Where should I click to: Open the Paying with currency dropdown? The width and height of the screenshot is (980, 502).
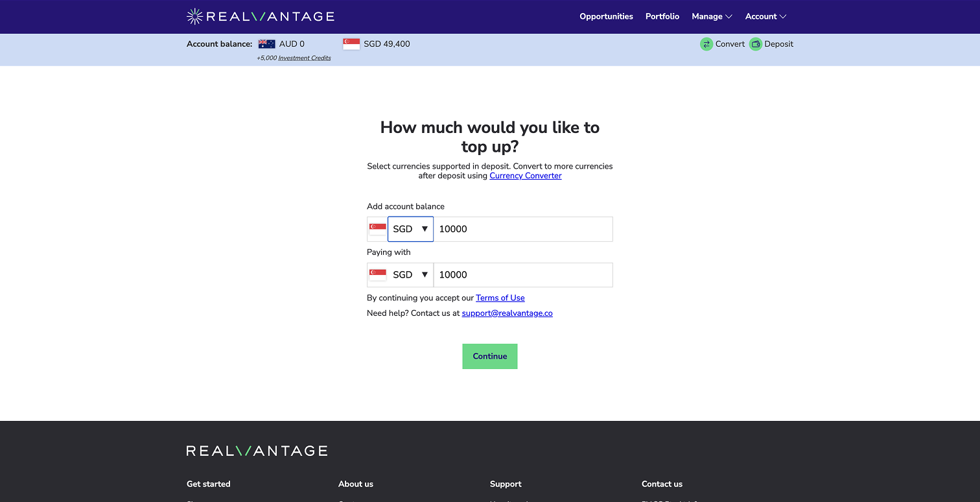pos(410,275)
